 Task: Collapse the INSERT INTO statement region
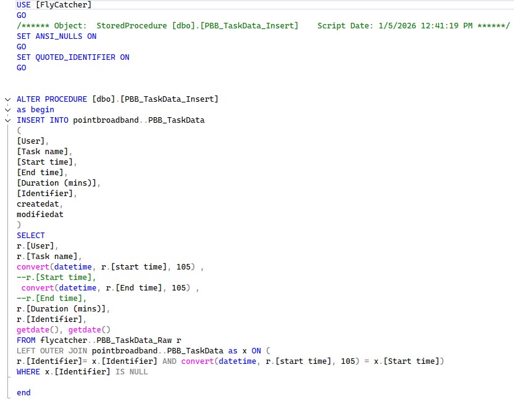[x=6, y=120]
